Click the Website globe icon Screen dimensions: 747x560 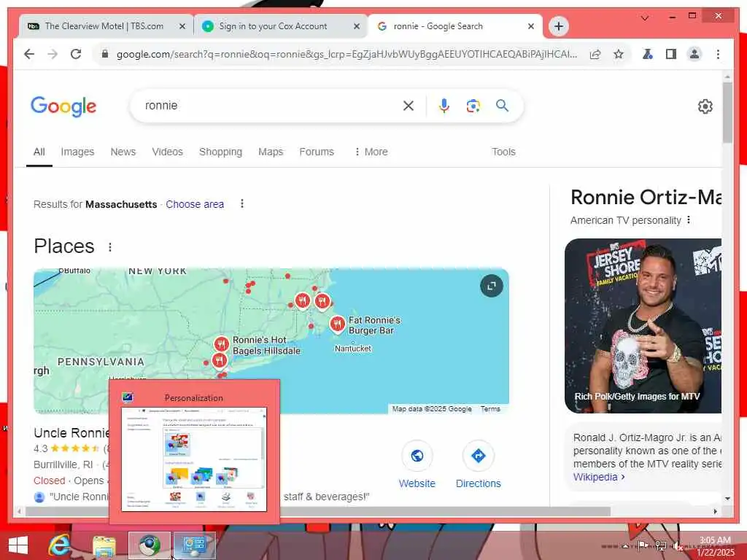pos(417,456)
